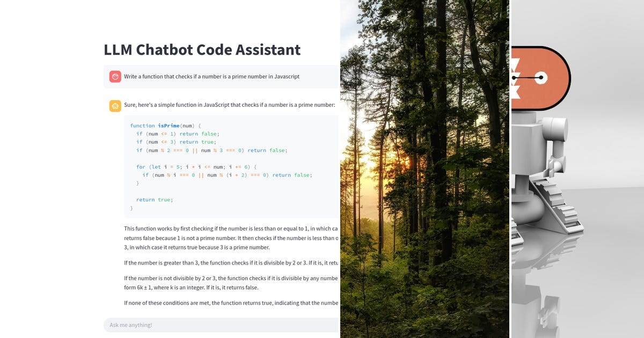The width and height of the screenshot is (644, 338).
Task: Select the isPrime function name in the code
Action: 168,125
